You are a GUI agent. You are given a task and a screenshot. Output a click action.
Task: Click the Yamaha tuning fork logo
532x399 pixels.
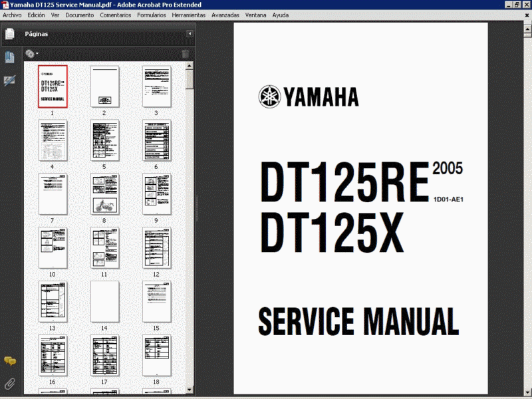pos(269,96)
